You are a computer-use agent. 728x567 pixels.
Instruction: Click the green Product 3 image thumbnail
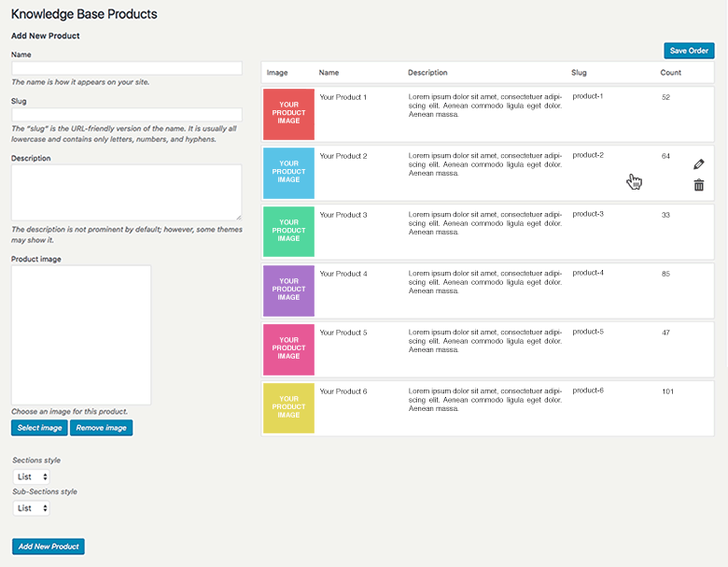coord(288,232)
